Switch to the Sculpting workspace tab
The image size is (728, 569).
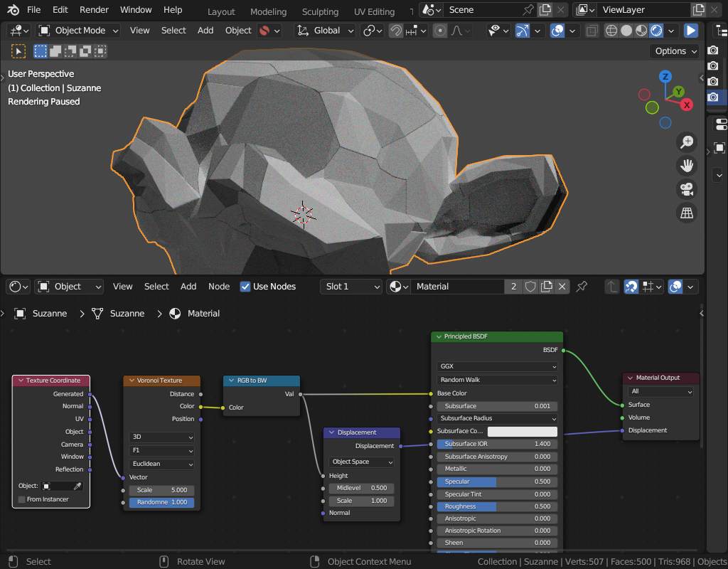(x=320, y=11)
